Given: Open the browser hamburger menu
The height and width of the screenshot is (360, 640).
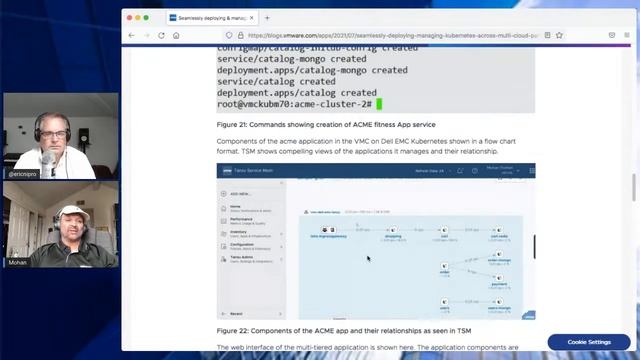Looking at the screenshot, I should tap(627, 36).
